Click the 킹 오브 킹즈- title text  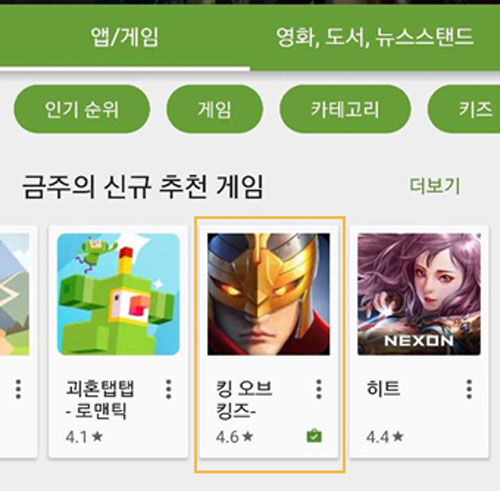click(x=244, y=399)
